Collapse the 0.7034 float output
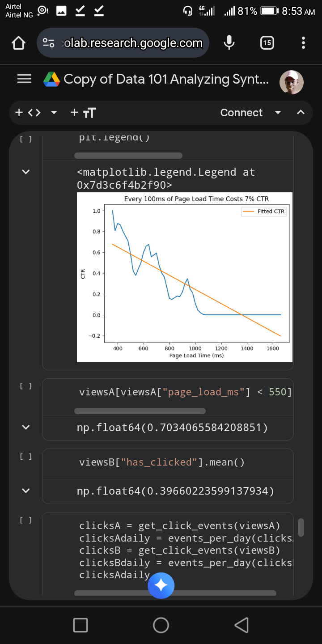 pyautogui.click(x=26, y=427)
